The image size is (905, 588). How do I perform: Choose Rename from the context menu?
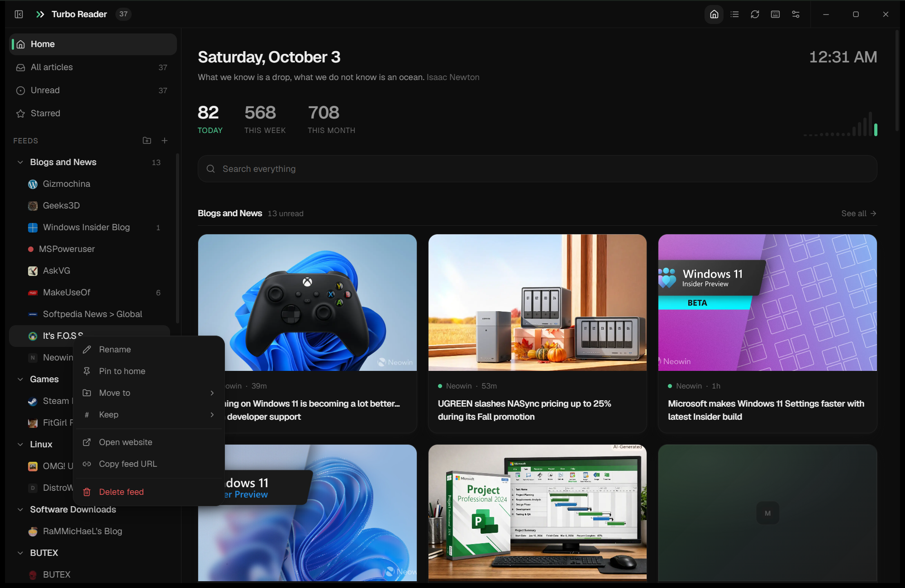click(x=149, y=349)
